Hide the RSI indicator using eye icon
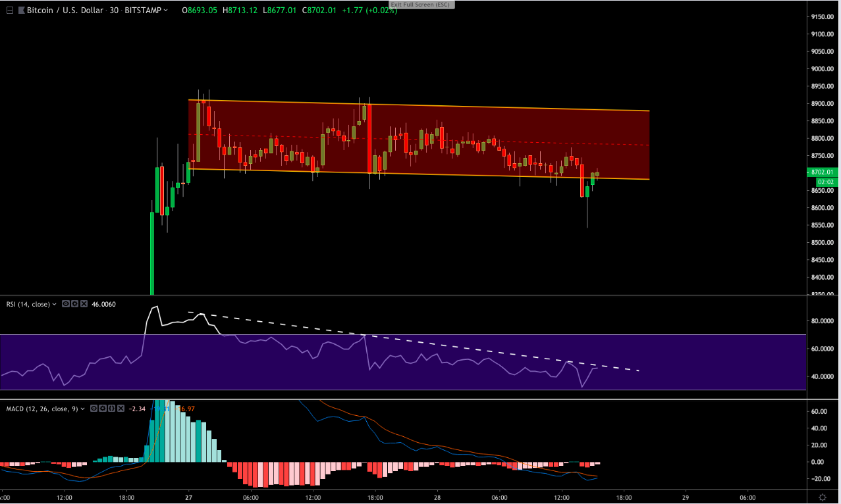The image size is (841, 504). 66,304
